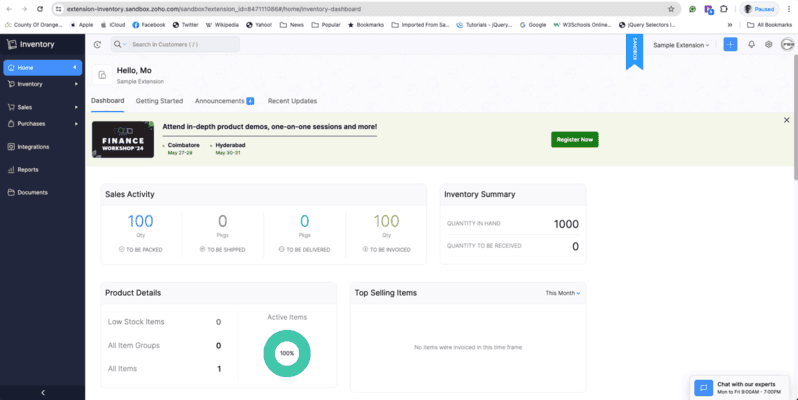Close the Finance Workshop banner

click(x=786, y=120)
